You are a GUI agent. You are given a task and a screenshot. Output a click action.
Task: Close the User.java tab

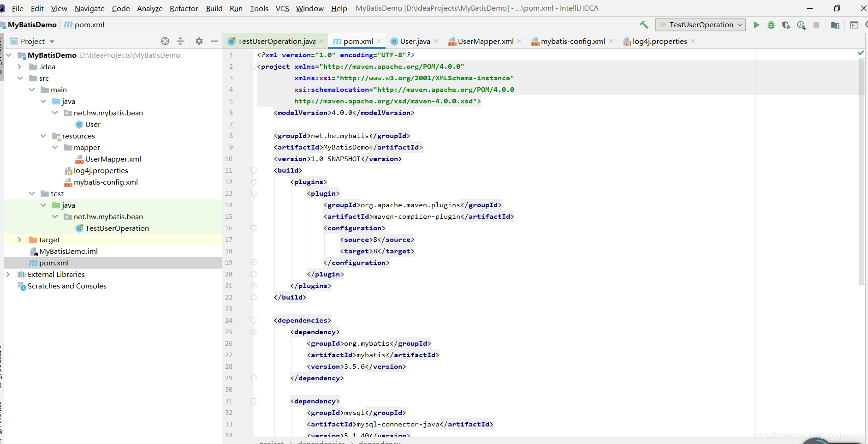pos(436,41)
